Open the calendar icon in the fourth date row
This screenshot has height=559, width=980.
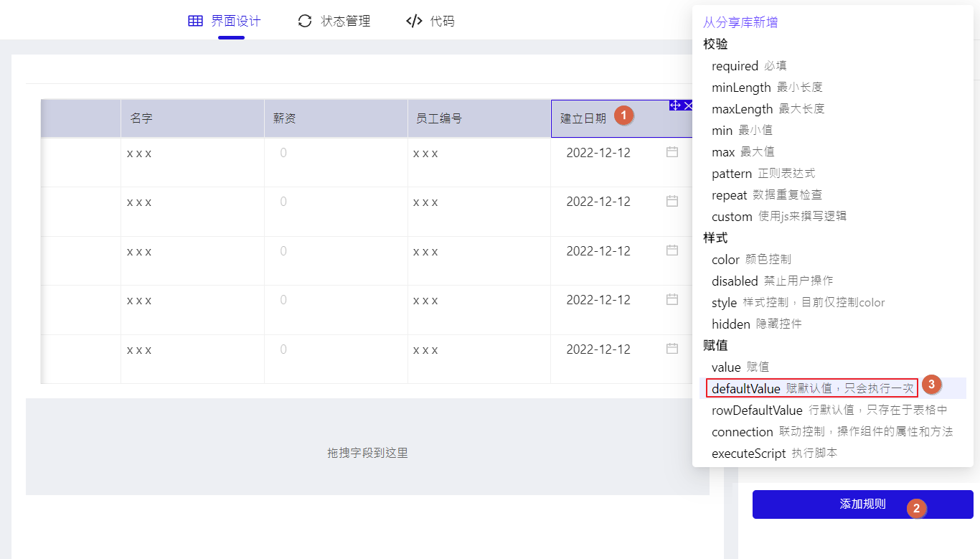coord(672,300)
